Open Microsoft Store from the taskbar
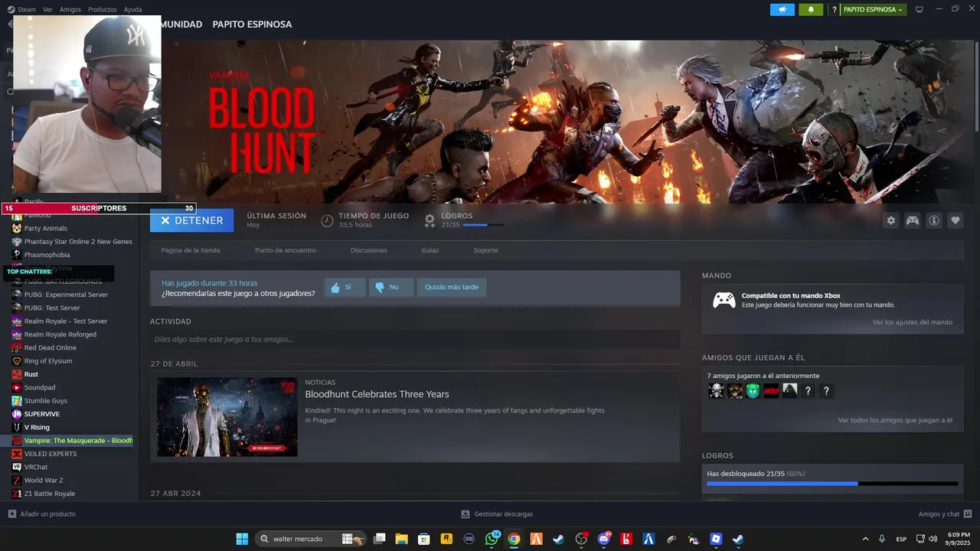The image size is (980, 551). 423,539
